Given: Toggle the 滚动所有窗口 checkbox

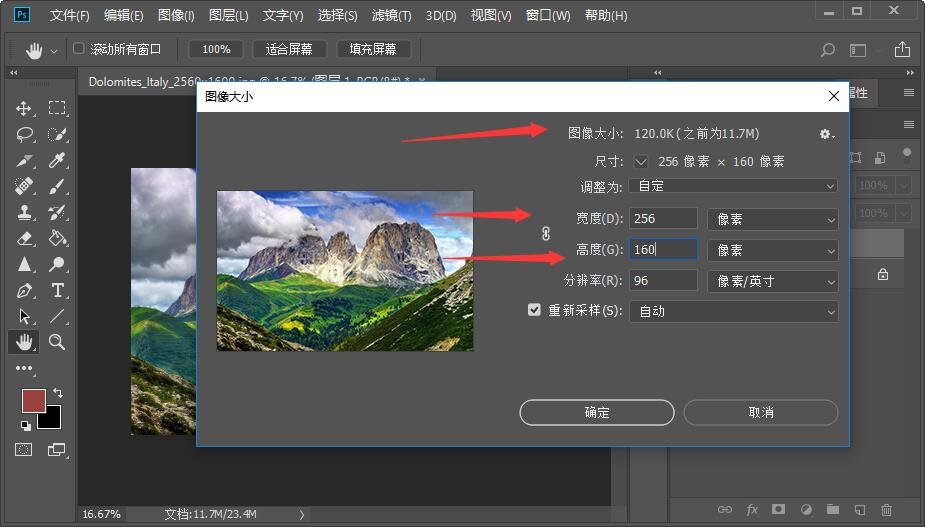Looking at the screenshot, I should coord(78,48).
